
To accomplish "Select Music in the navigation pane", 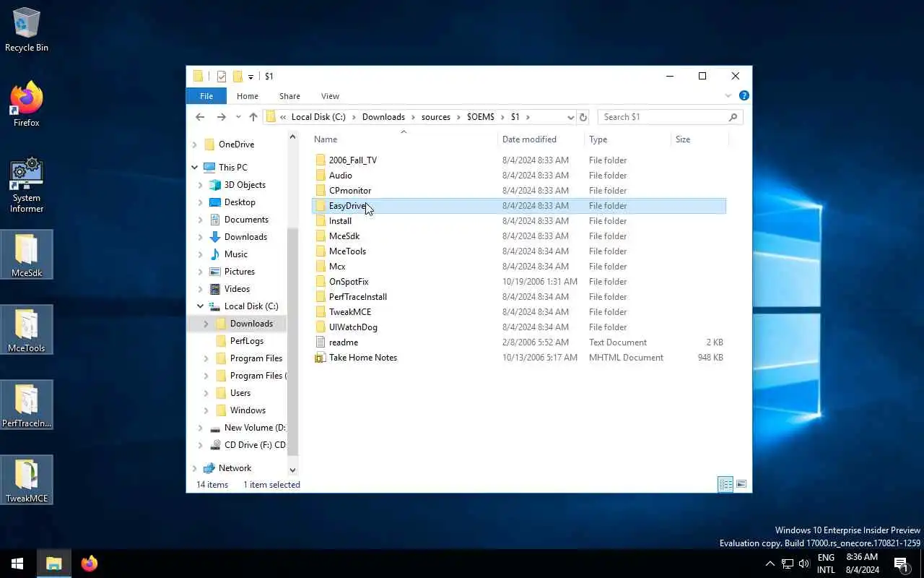I will (235, 254).
